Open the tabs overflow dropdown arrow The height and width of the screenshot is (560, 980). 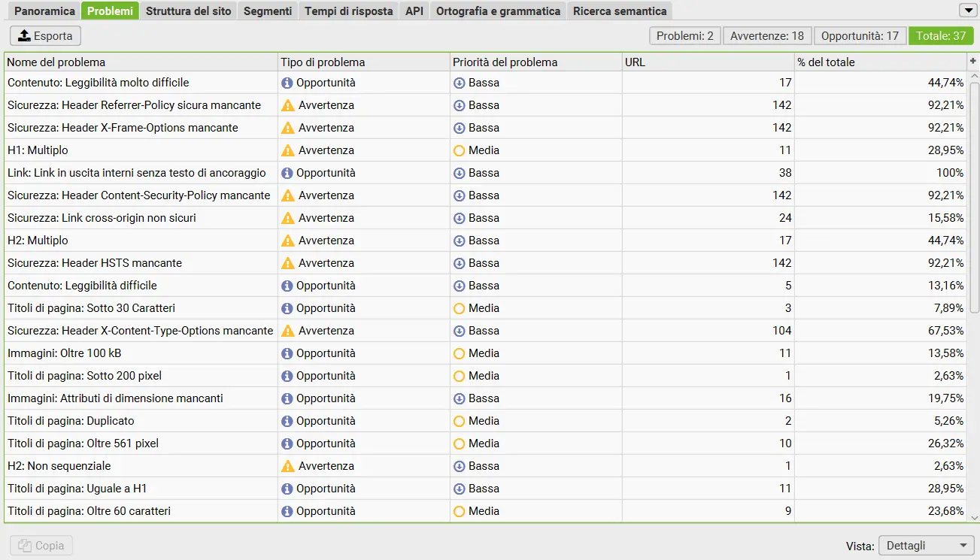click(968, 11)
